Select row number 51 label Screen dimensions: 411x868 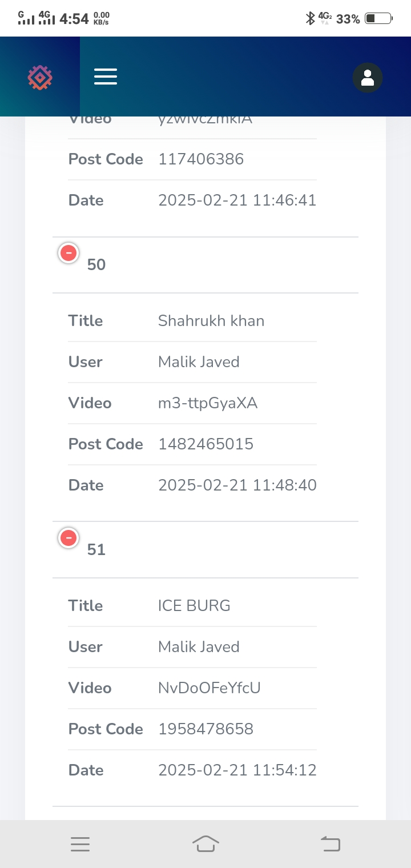coord(96,550)
